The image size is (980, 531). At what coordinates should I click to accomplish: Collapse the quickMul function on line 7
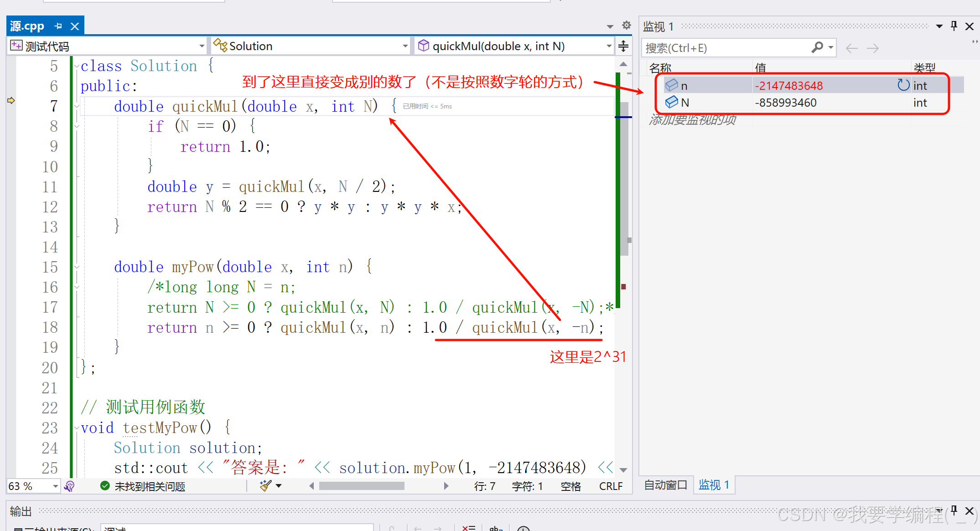(77, 107)
